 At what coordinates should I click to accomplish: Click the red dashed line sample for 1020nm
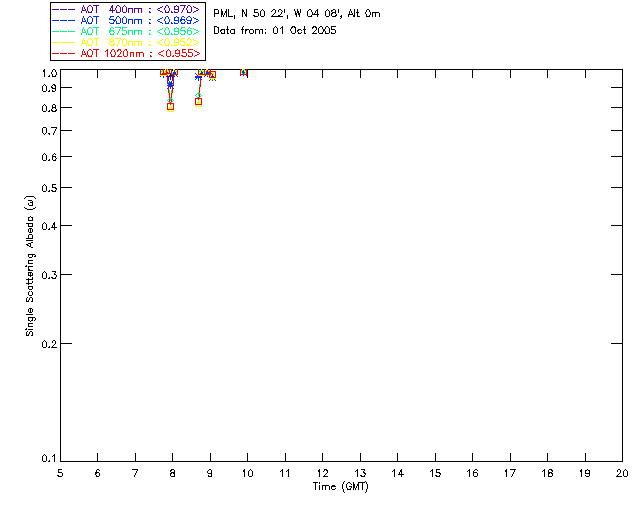pyautogui.click(x=64, y=53)
